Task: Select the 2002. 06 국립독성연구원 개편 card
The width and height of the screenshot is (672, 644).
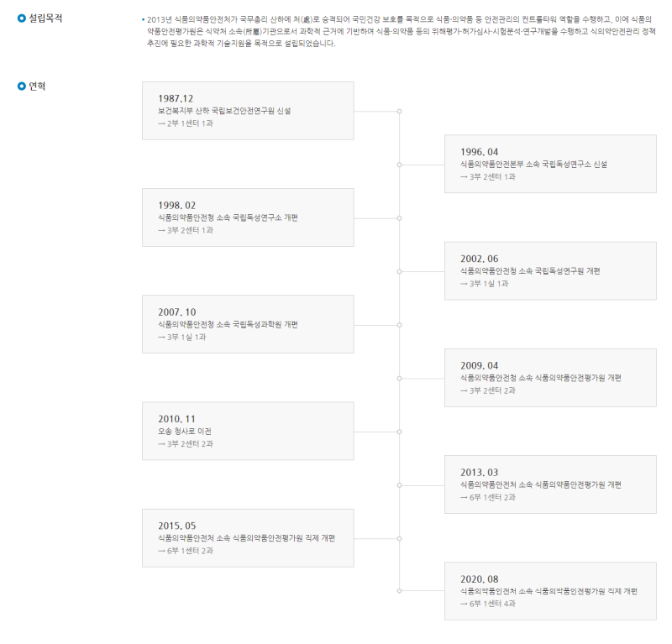Action: click(550, 271)
